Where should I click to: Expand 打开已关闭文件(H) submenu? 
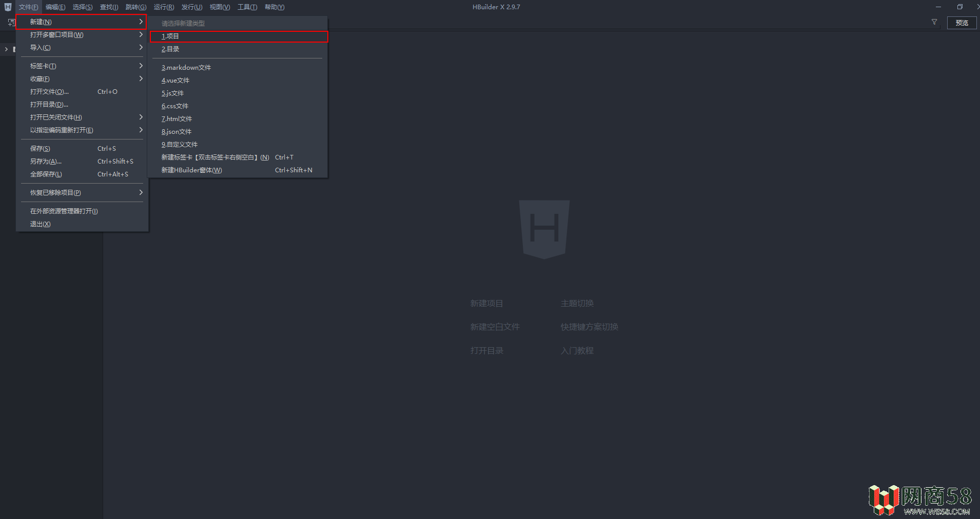tap(141, 117)
